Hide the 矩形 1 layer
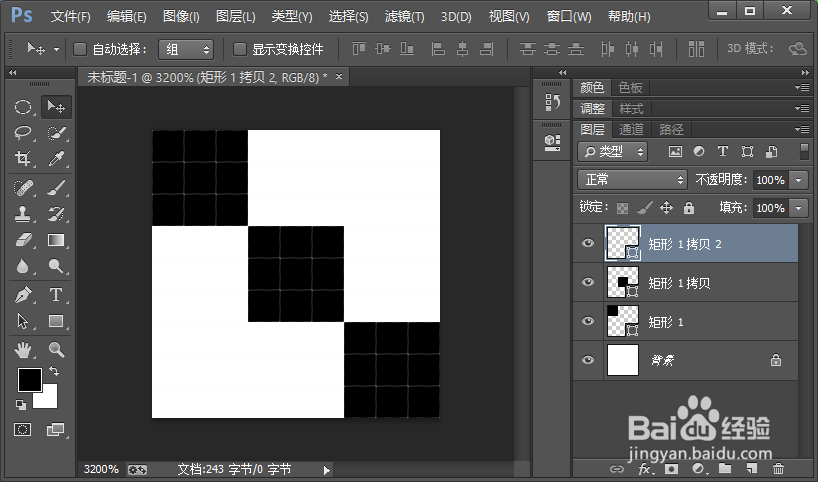The height and width of the screenshot is (482, 818). coord(588,321)
